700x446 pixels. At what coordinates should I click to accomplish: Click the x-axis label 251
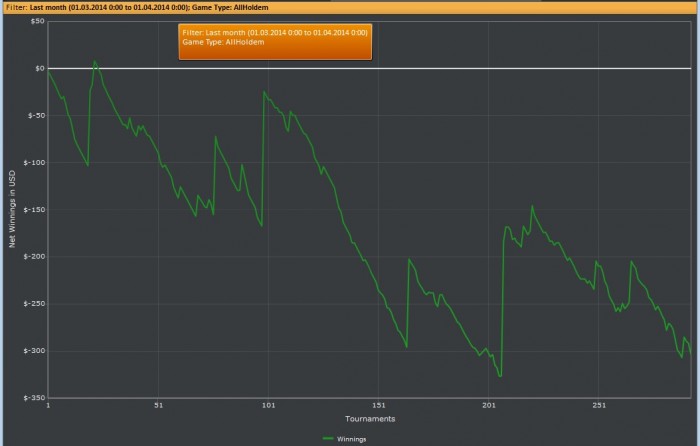[599, 405]
